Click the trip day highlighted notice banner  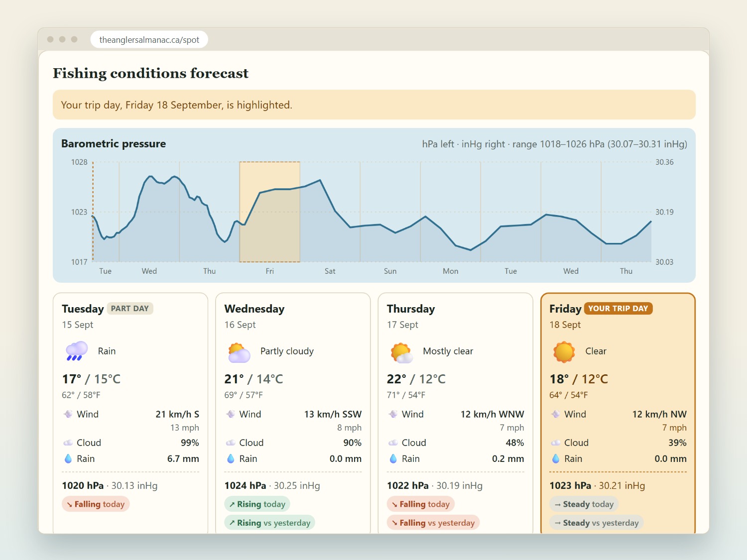coord(374,105)
